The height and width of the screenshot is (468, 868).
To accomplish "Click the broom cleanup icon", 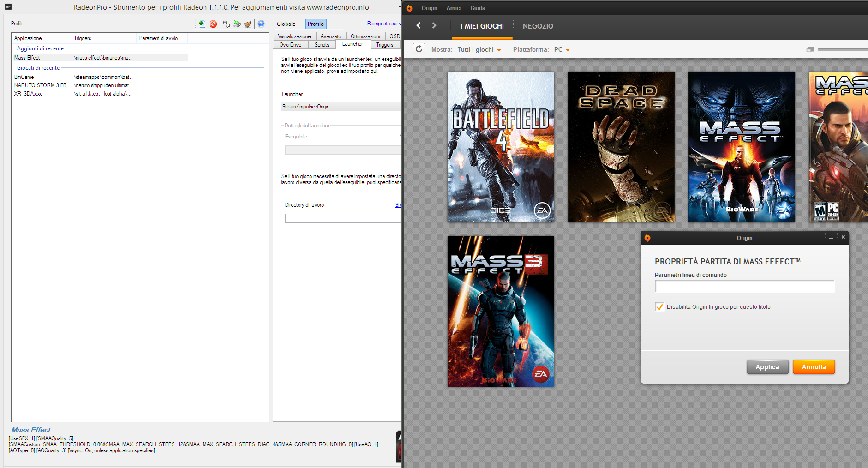I will tap(248, 24).
